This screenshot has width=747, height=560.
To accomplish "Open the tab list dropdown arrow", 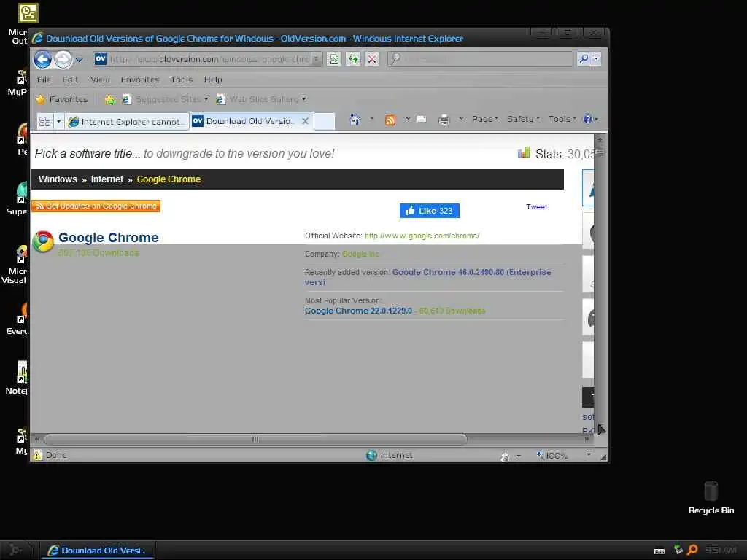I will coord(58,122).
